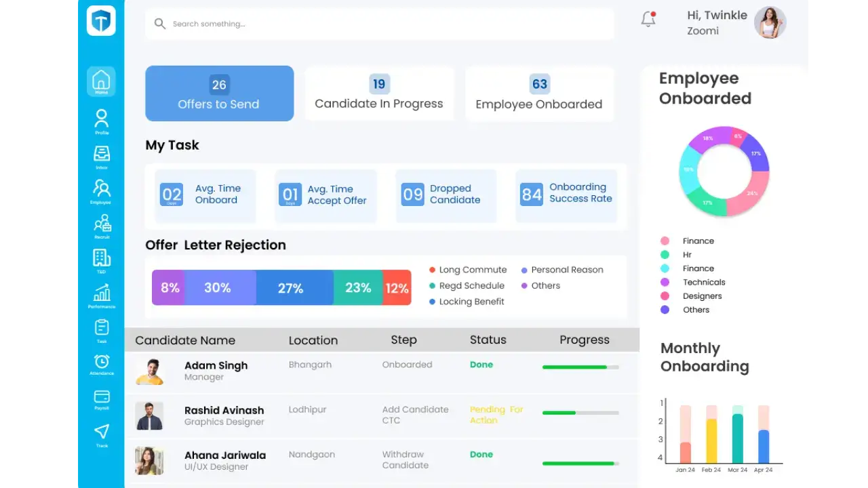Click Rashid Avinash's progress bar

(x=580, y=412)
